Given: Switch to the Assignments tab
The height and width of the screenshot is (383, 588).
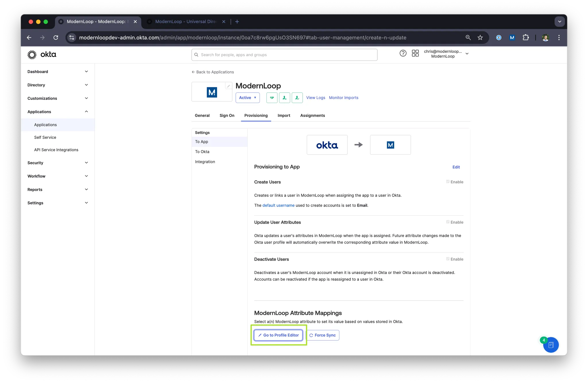Looking at the screenshot, I should pos(312,115).
